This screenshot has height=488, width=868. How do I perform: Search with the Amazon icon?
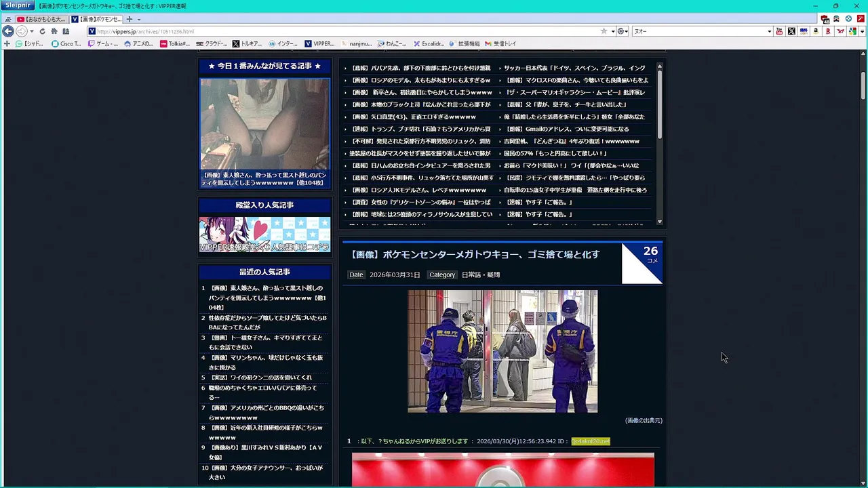point(816,31)
